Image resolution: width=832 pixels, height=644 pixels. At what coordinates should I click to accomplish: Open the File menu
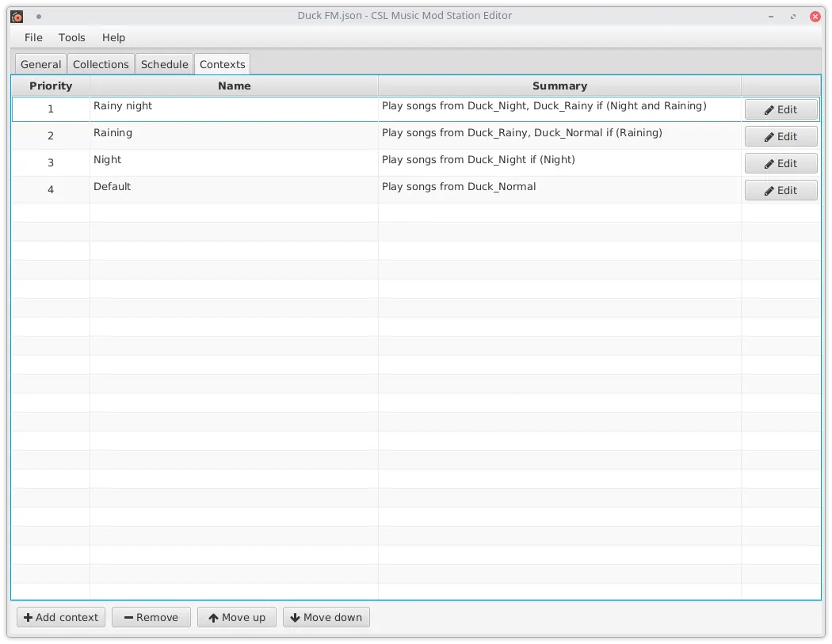[x=33, y=38]
